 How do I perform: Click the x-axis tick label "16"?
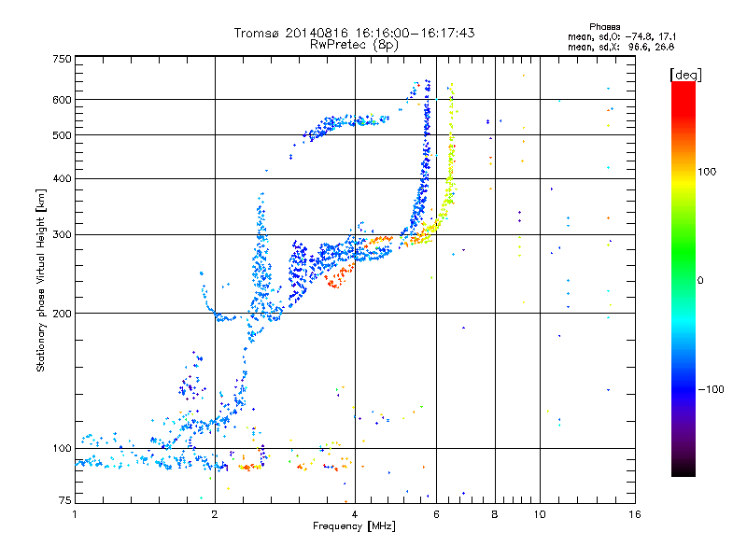click(635, 514)
